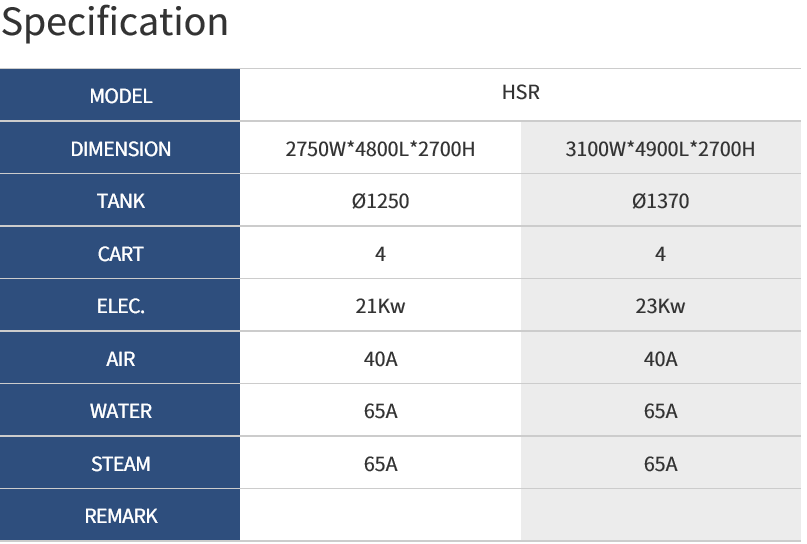Screen dimensions: 807x544
Task: Click the Ø1370 tank value
Action: [x=660, y=201]
